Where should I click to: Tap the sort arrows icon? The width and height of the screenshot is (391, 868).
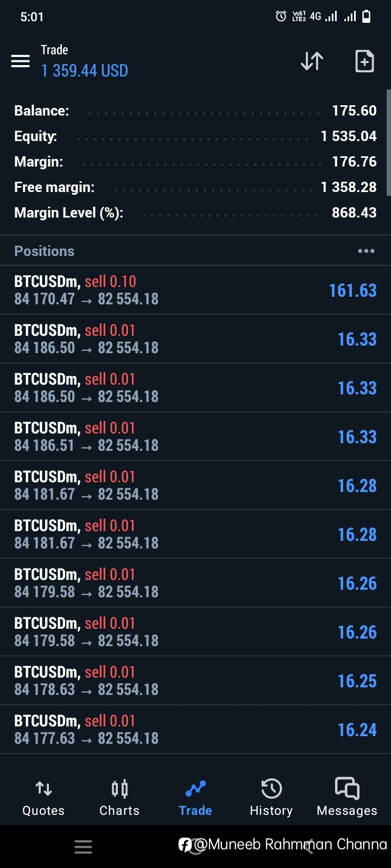click(312, 61)
